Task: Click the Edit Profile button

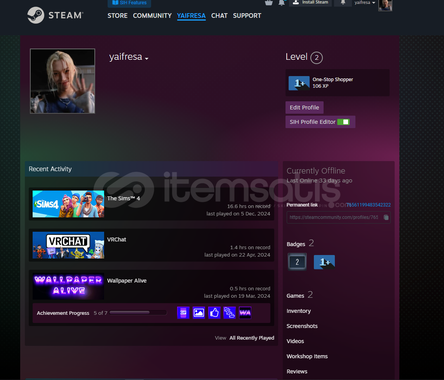Action: click(x=304, y=108)
